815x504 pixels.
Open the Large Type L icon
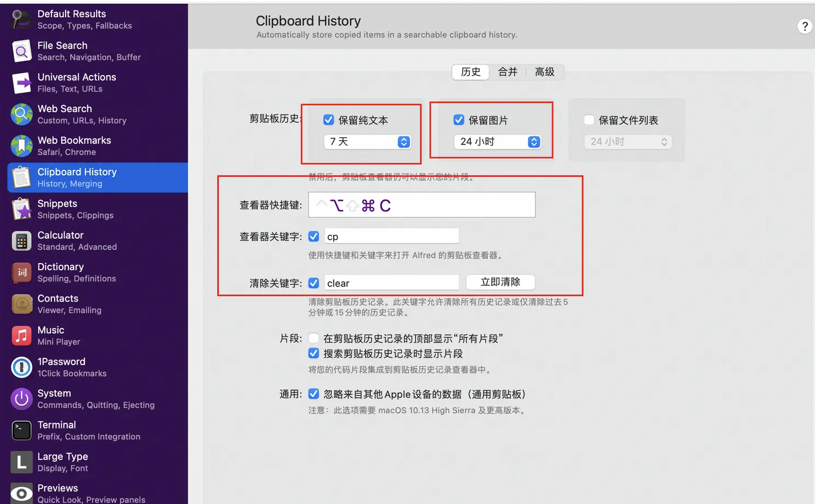22,462
